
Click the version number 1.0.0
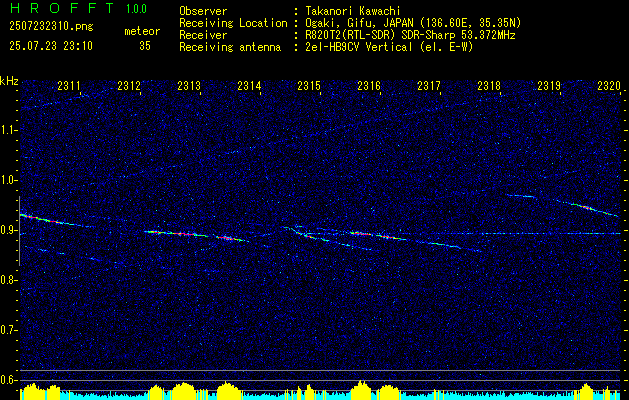pyautogui.click(x=136, y=8)
